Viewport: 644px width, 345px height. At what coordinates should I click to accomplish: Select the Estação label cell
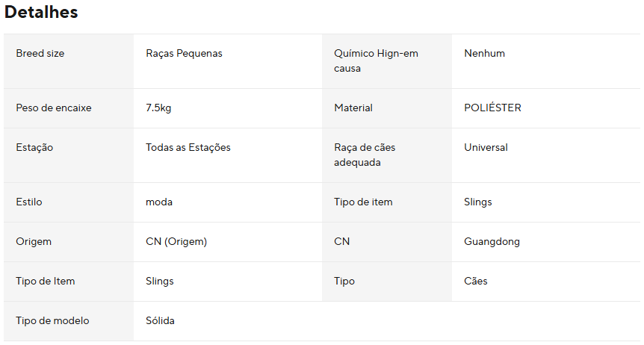pyautogui.click(x=69, y=155)
